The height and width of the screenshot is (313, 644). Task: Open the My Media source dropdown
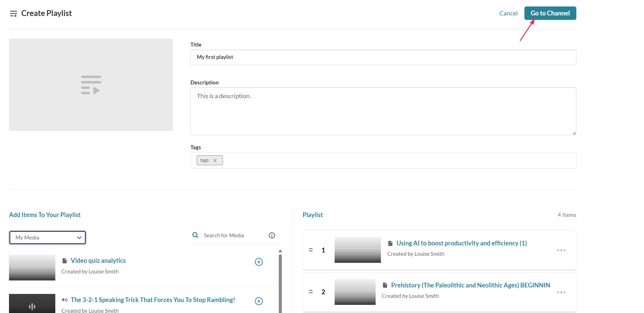click(47, 238)
